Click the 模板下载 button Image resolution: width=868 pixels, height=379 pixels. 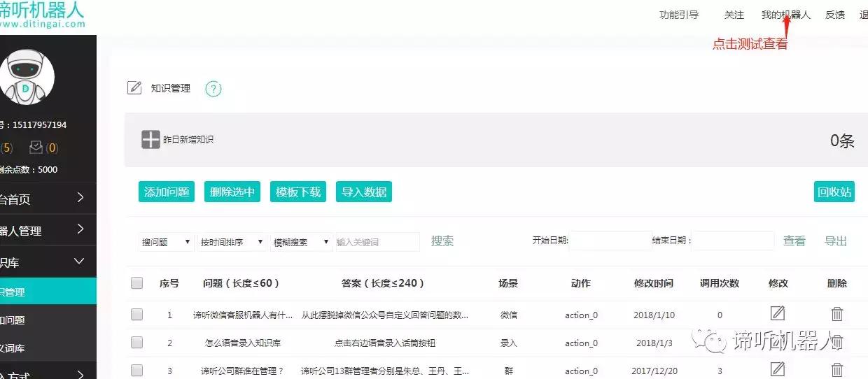pyautogui.click(x=298, y=192)
